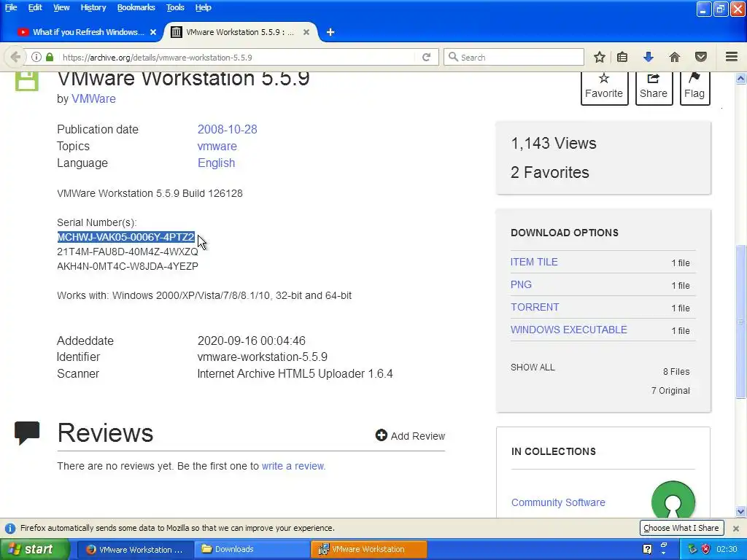Click the Reviews speech bubble icon
Image resolution: width=747 pixels, height=560 pixels.
[x=27, y=433]
